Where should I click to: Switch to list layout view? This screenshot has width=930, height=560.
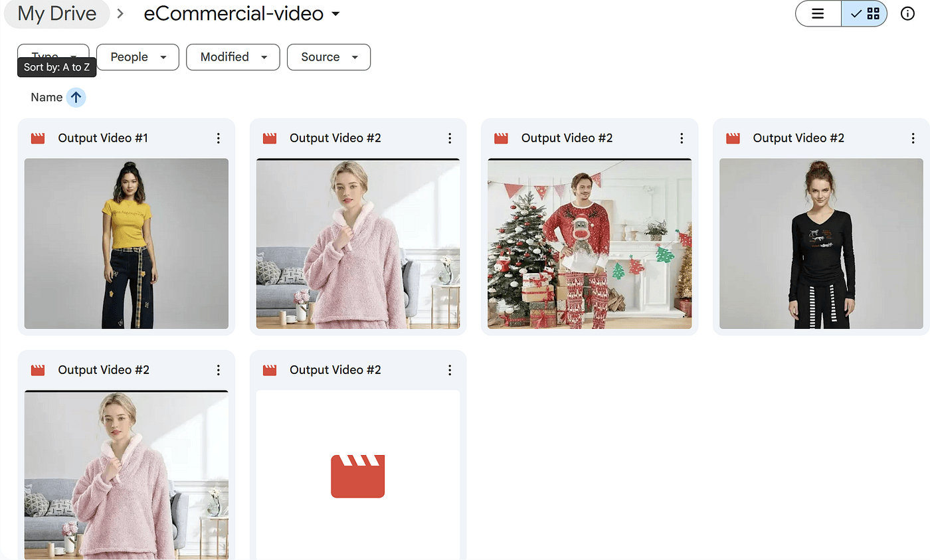[x=818, y=13]
